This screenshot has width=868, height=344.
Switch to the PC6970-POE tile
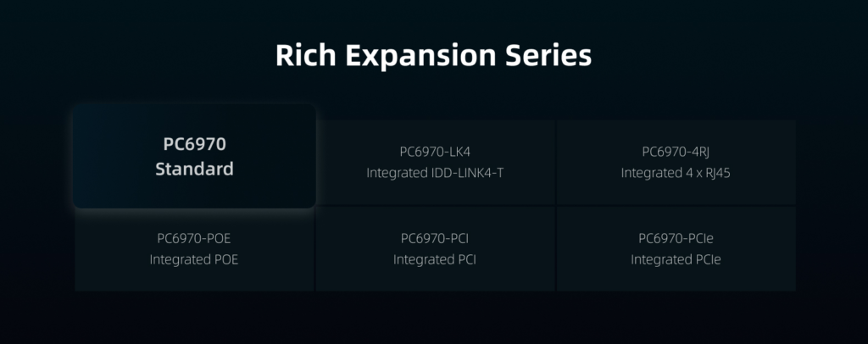194,248
